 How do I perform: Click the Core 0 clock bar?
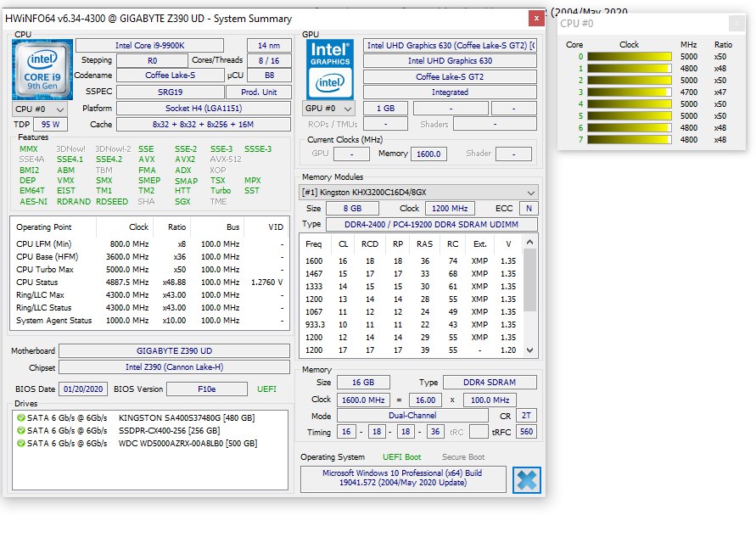(x=629, y=57)
